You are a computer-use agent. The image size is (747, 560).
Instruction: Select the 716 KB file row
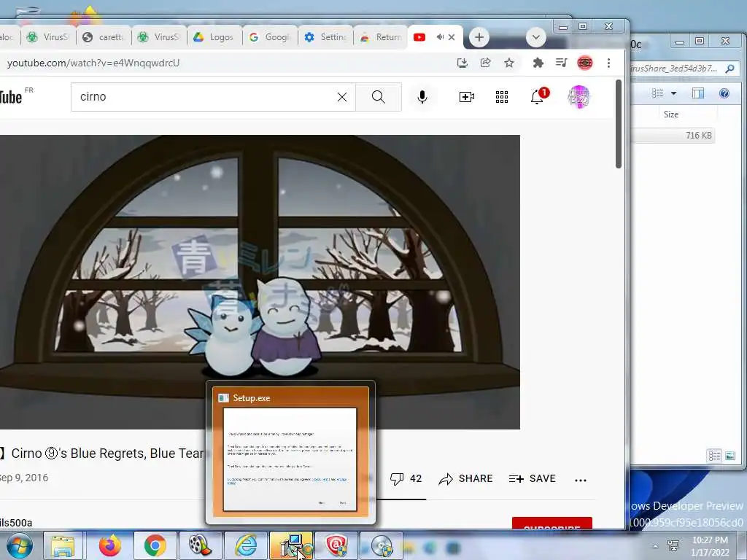coord(673,135)
